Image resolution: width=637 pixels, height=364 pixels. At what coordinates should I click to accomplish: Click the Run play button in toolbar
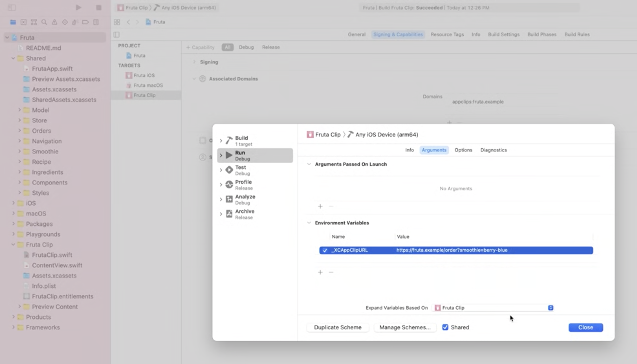tap(78, 7)
